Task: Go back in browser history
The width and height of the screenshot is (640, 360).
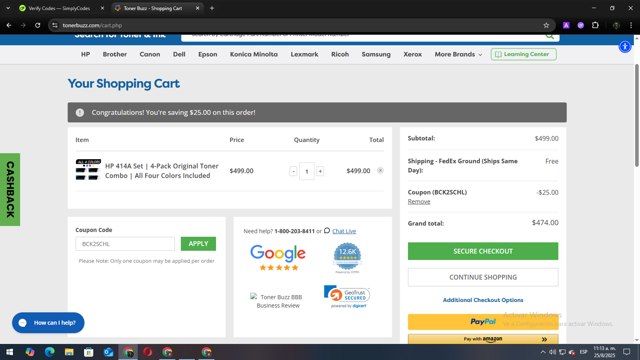Action: point(9,25)
